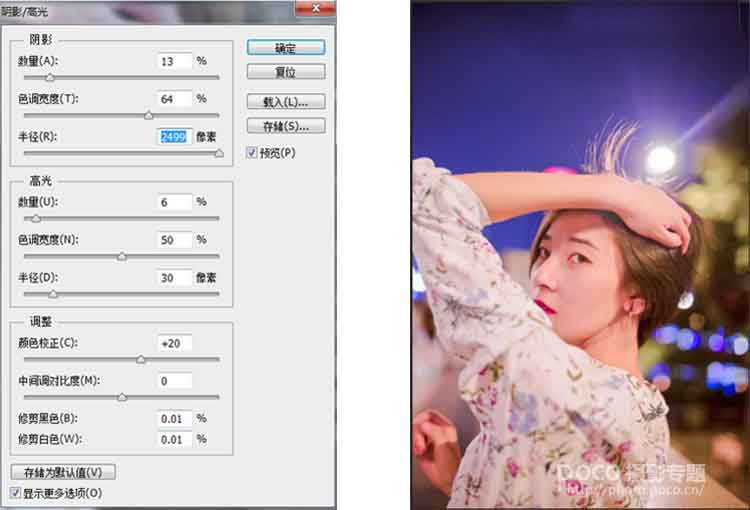Focus the highlights 色调宽度(N) value field

pyautogui.click(x=175, y=240)
